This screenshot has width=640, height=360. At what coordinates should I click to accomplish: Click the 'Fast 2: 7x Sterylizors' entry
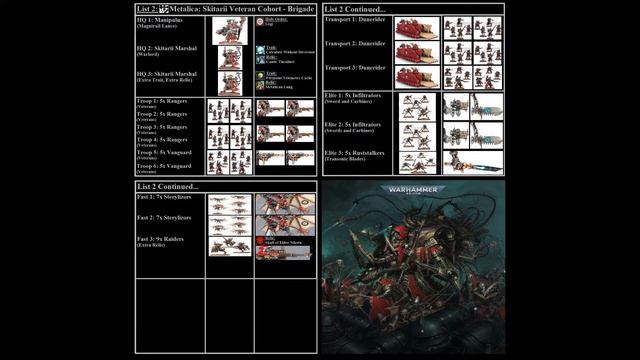[164, 218]
